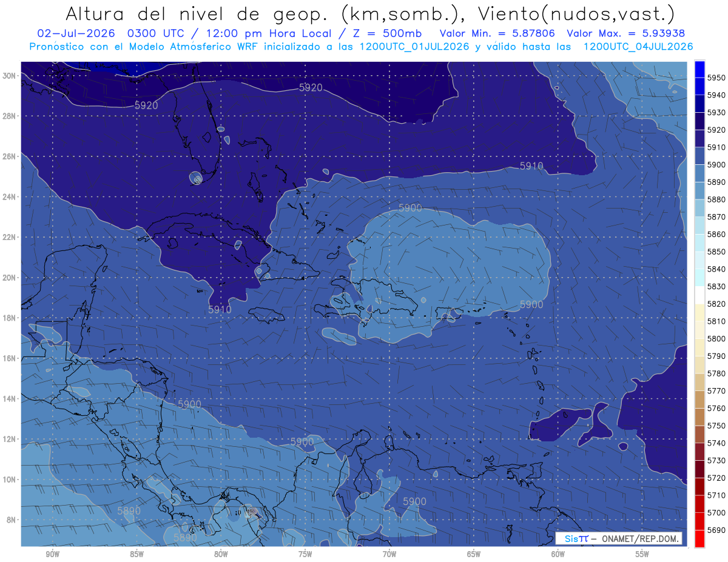
Task: Click the 30N latitude axis label
Action: (9, 76)
